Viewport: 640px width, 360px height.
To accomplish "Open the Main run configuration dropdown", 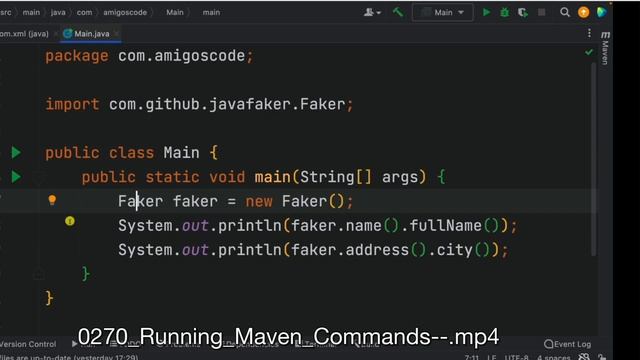I will click(443, 12).
